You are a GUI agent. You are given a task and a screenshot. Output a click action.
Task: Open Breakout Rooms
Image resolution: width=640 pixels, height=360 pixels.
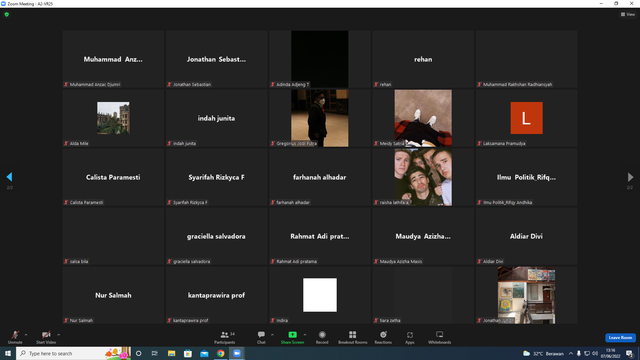pos(353,337)
